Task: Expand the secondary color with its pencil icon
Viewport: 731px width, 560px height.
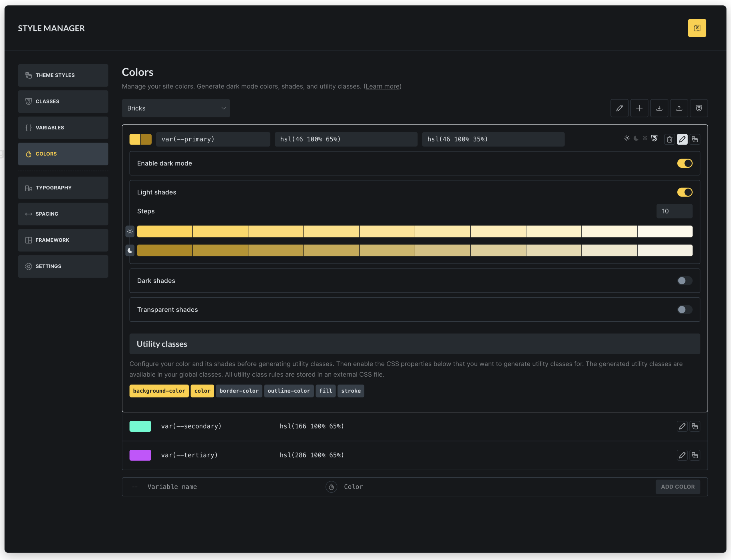Action: 682,426
